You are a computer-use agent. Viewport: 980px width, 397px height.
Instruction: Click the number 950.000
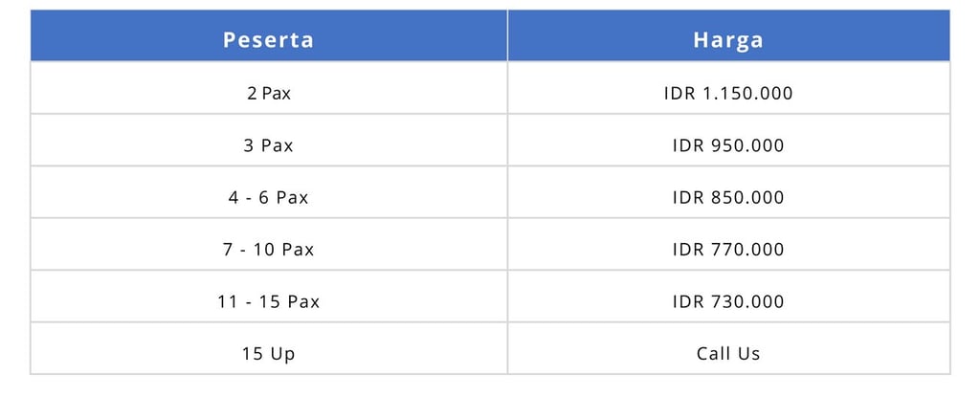pos(747,145)
